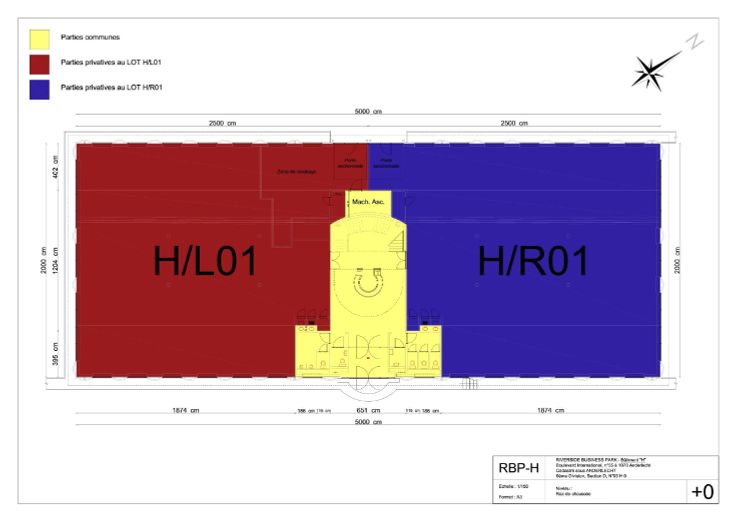The height and width of the screenshot is (521, 736).
Task: Click the RBP-H title block code
Action: 519,468
